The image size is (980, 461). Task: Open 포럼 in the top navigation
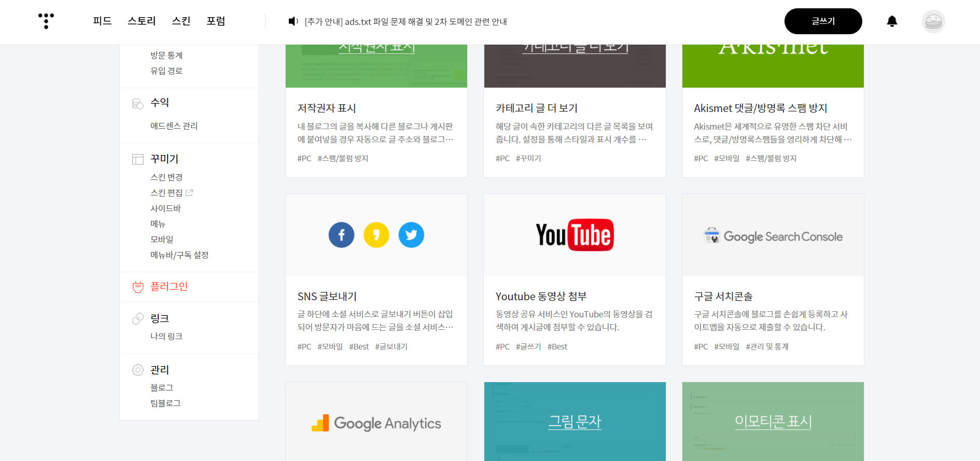(x=216, y=21)
